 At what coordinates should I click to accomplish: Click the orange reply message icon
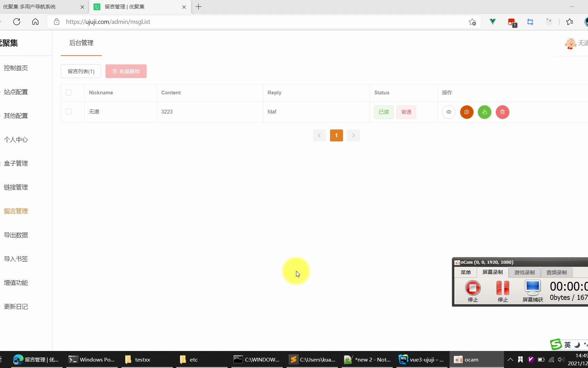(467, 112)
